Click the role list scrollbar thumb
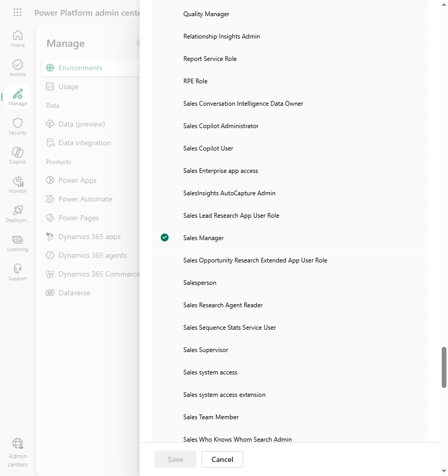The width and height of the screenshot is (448, 476). pos(444,367)
